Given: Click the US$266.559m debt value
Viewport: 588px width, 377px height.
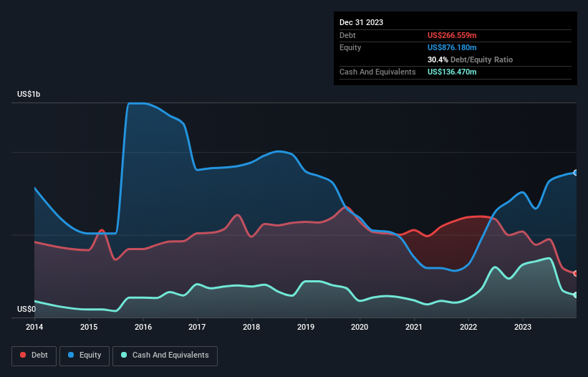Looking at the screenshot, I should coord(452,35).
